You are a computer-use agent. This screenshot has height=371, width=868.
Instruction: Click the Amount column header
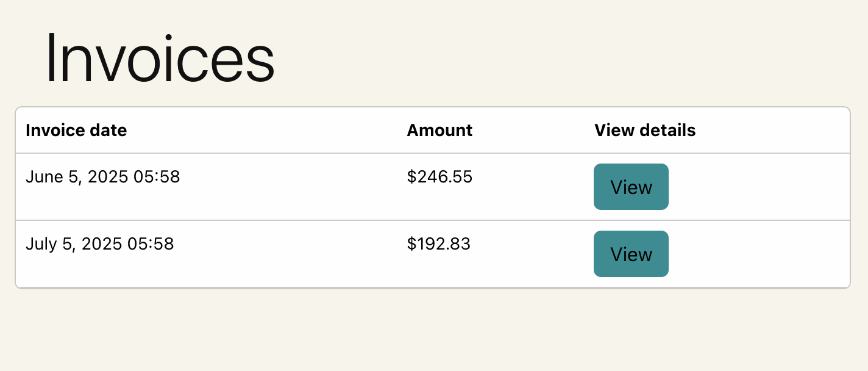tap(439, 130)
